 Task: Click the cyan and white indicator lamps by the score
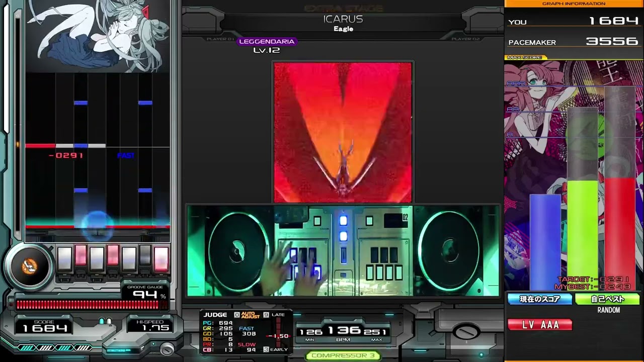(105, 321)
